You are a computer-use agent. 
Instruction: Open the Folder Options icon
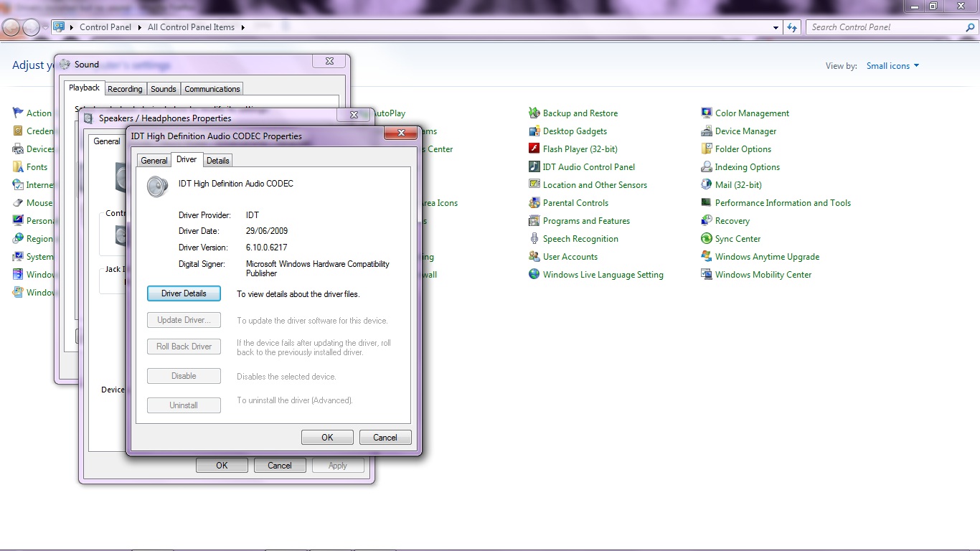706,149
